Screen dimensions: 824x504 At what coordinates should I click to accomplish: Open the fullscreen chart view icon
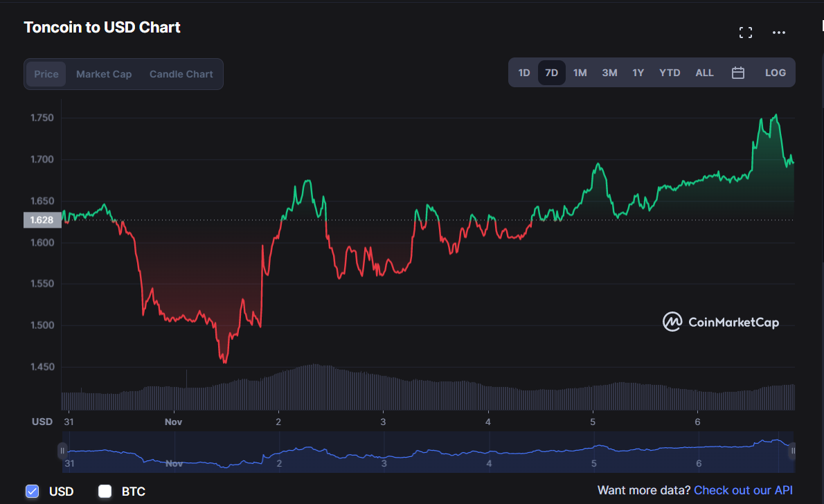point(745,33)
